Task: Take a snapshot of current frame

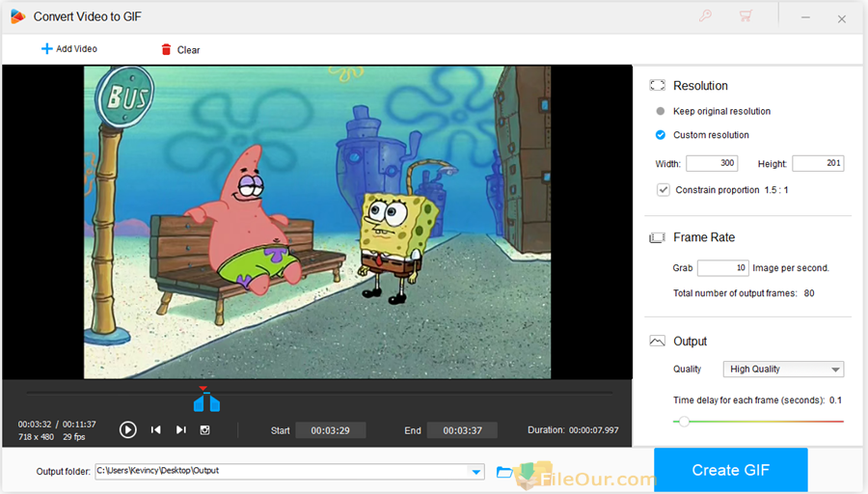Action: point(204,429)
